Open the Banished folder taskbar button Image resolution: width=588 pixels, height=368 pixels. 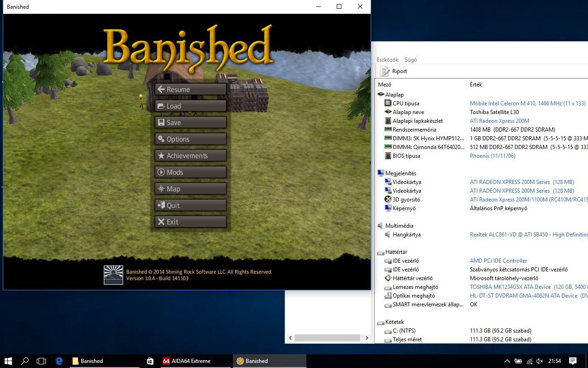[104, 361]
